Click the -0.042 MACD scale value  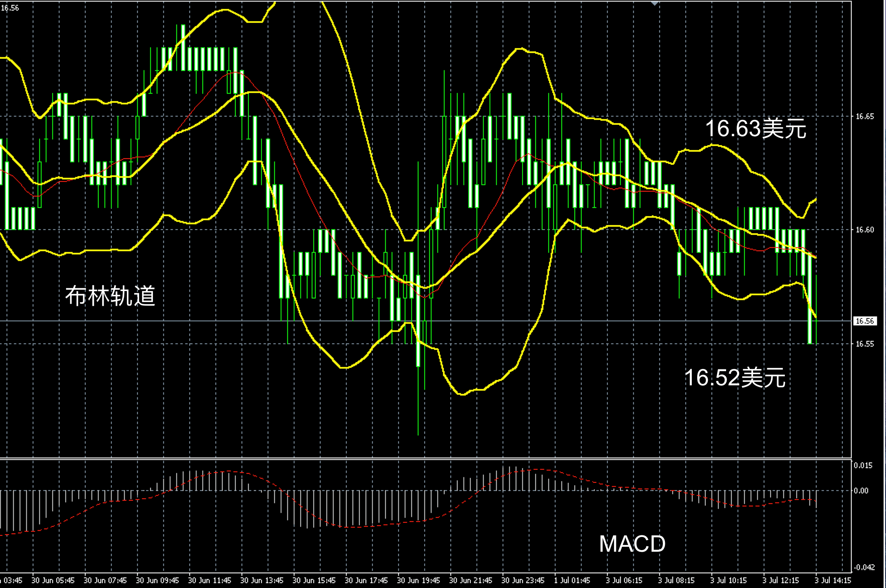point(864,568)
